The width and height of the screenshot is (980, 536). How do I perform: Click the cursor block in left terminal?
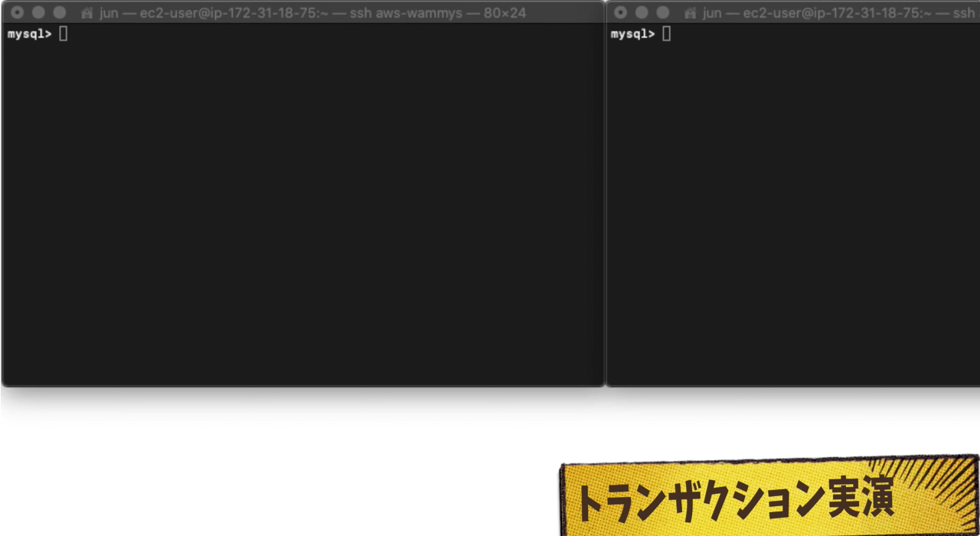64,34
